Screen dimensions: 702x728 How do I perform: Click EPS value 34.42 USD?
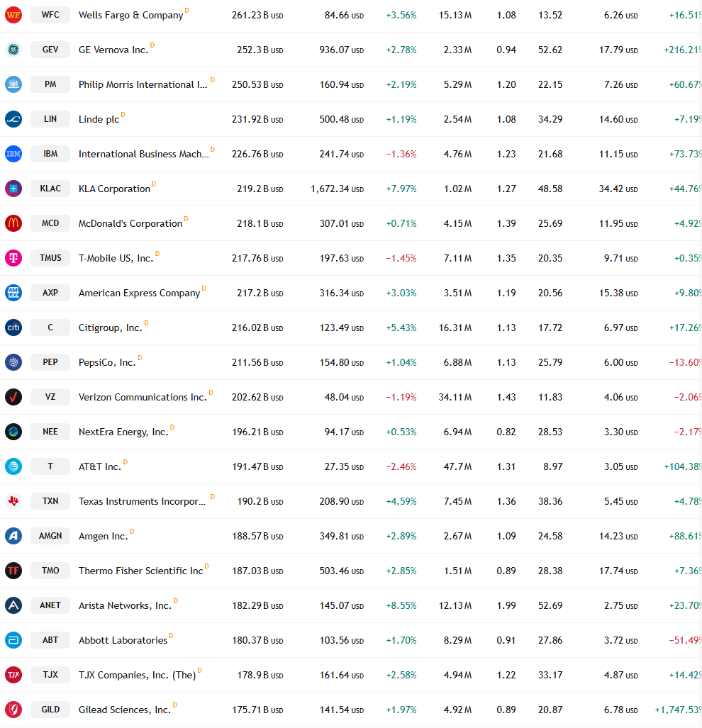click(x=618, y=189)
